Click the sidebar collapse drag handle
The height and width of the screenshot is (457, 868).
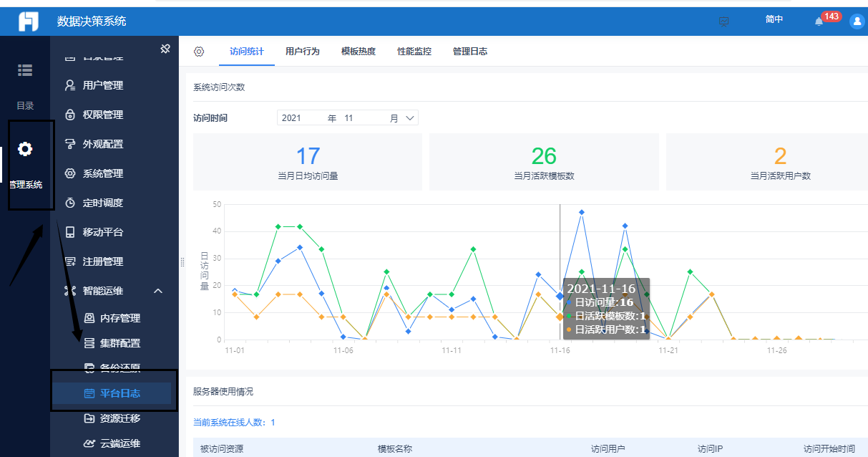(182, 262)
